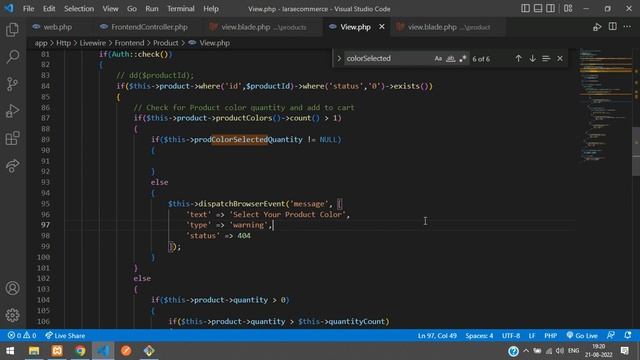
Task: Open XAMPP from the taskbar
Action: point(57,351)
